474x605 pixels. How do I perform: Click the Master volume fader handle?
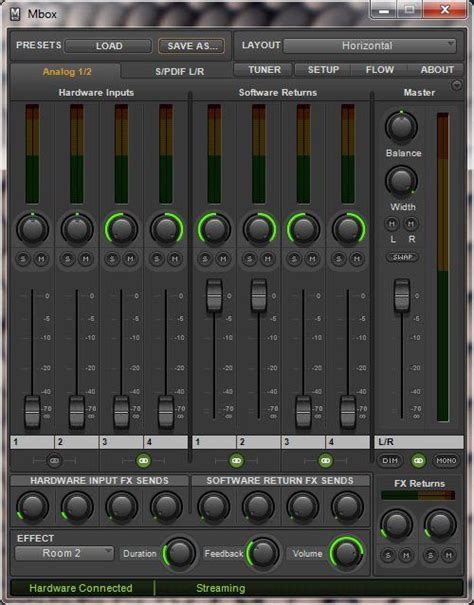pyautogui.click(x=402, y=296)
